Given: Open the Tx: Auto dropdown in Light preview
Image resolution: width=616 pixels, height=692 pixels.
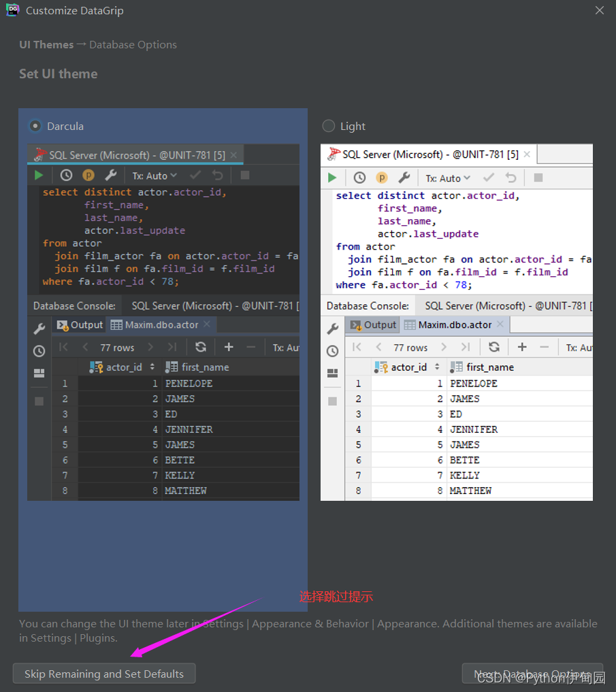Looking at the screenshot, I should click(x=448, y=178).
